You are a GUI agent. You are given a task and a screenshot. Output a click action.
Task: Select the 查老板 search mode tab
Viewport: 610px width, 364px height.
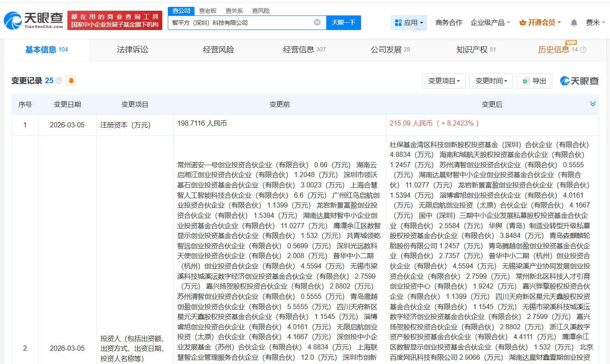(208, 11)
